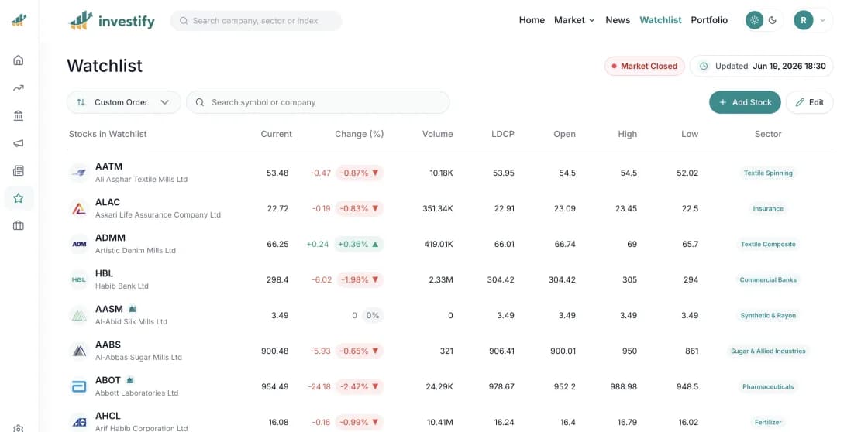Open News in top navigation
This screenshot has height=432, width=868.
[618, 20]
